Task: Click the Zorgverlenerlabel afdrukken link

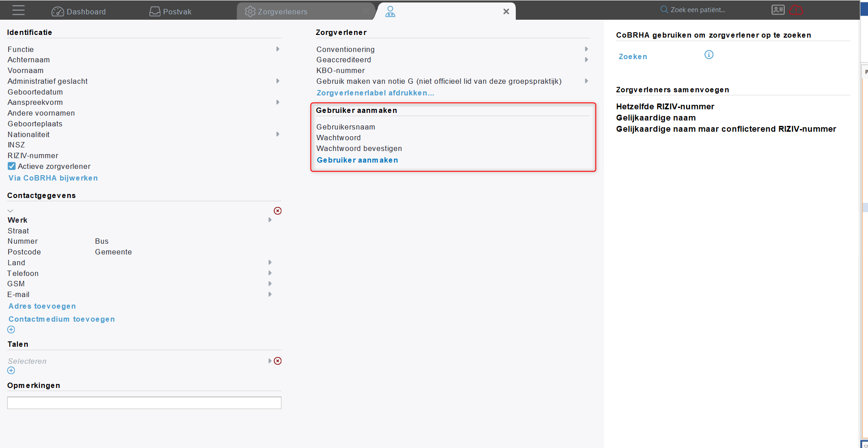Action: tap(376, 93)
